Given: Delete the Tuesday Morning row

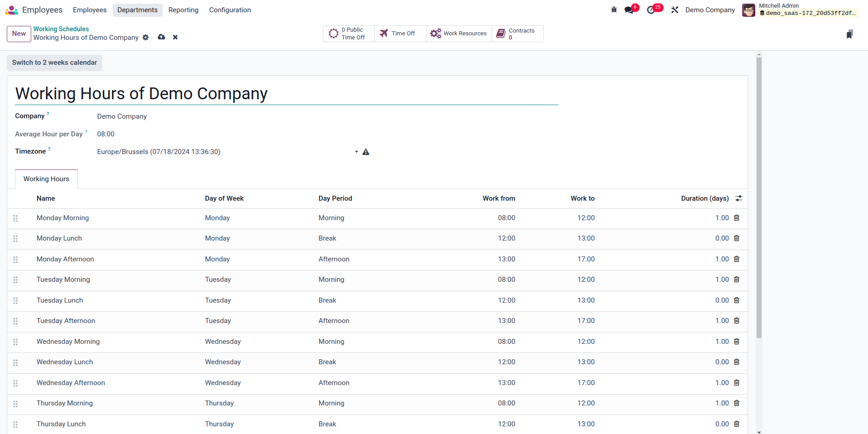Looking at the screenshot, I should [x=737, y=280].
